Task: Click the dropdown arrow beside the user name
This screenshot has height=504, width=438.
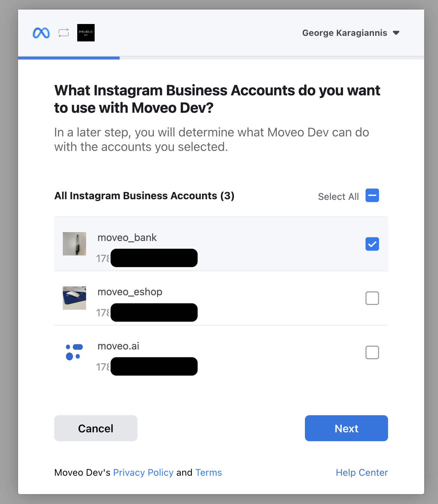Action: 396,33
